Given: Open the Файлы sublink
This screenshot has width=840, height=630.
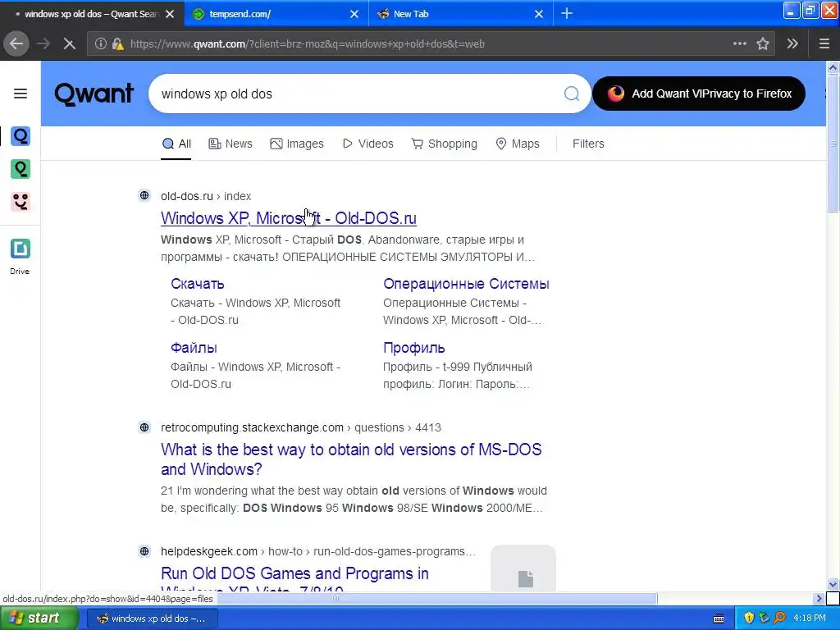Looking at the screenshot, I should click(x=194, y=348).
